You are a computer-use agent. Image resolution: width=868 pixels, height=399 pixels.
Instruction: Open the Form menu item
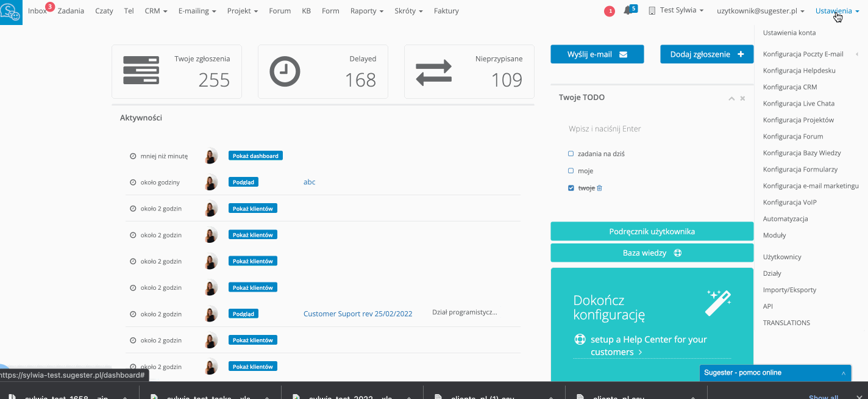click(x=330, y=11)
